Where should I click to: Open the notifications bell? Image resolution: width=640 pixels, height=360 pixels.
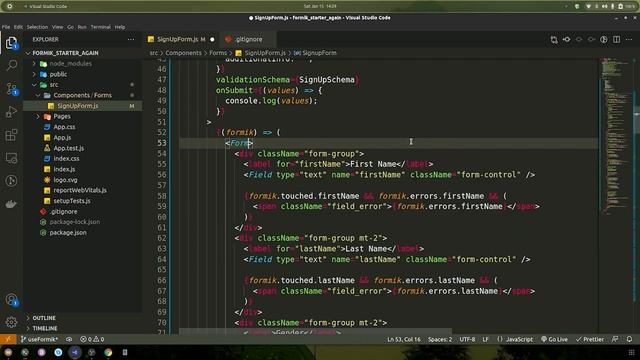tap(629, 339)
